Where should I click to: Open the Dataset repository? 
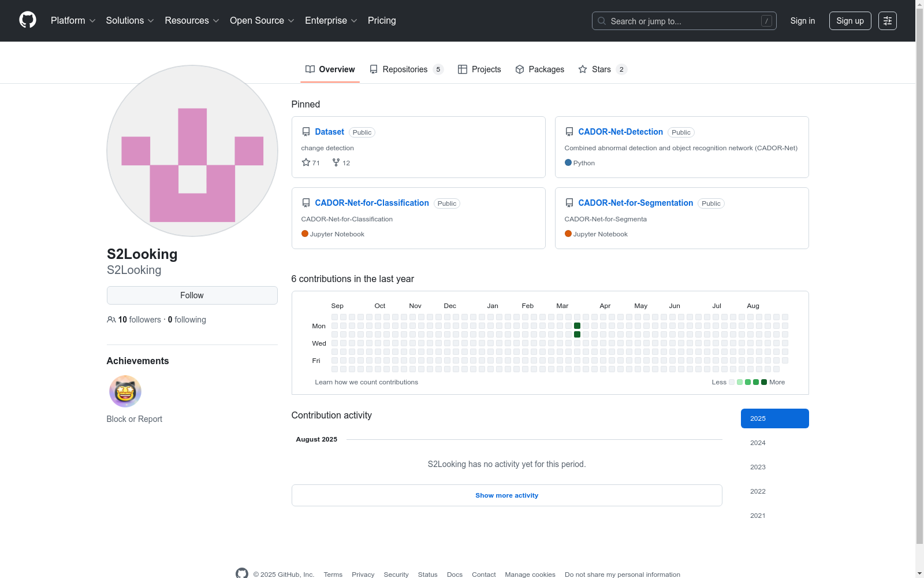pos(329,132)
